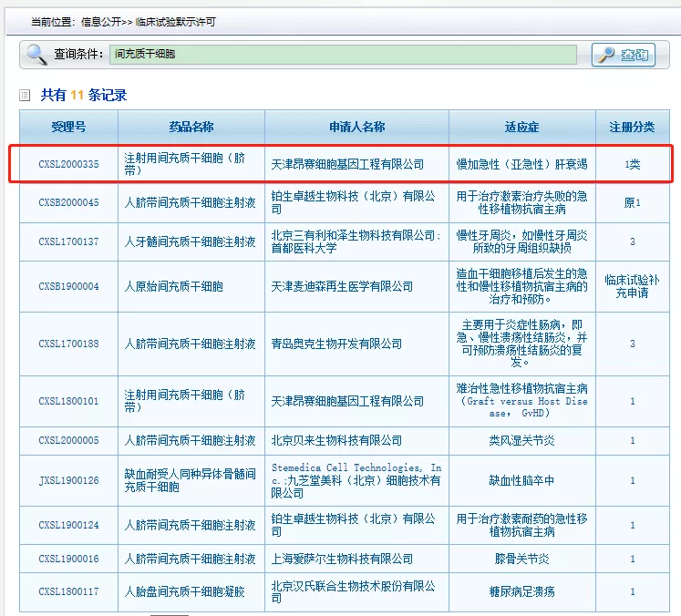Image resolution: width=681 pixels, height=616 pixels.
Task: Click applicant 北京三有利和泽生物科技有限公司
Action: point(356,241)
